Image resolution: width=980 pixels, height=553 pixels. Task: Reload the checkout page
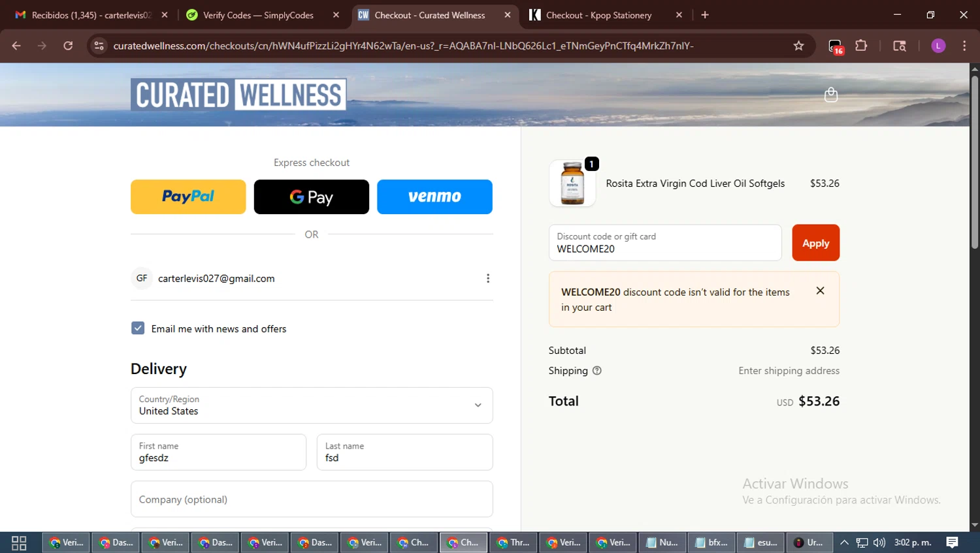[x=68, y=46]
